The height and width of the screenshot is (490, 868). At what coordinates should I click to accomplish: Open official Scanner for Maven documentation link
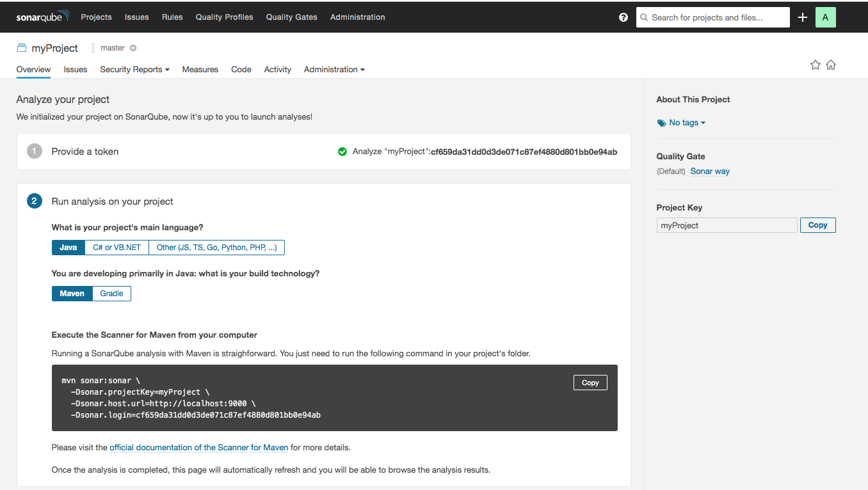click(198, 448)
